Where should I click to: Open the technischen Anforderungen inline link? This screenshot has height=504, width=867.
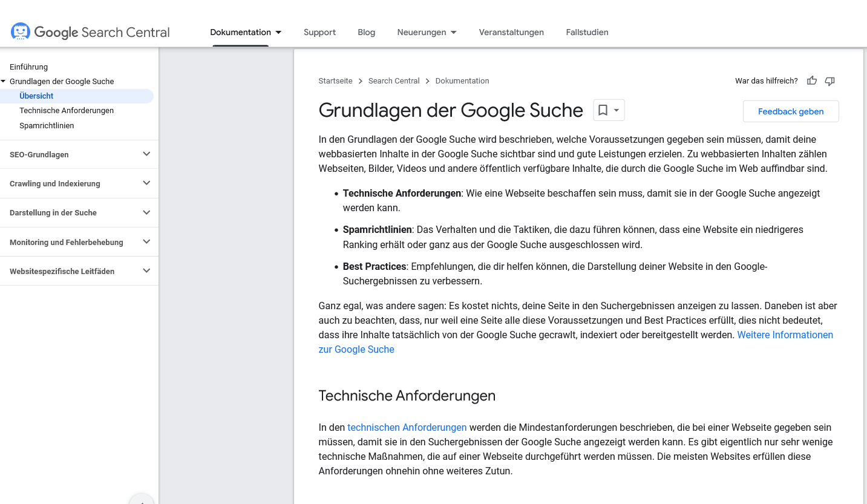tap(407, 427)
